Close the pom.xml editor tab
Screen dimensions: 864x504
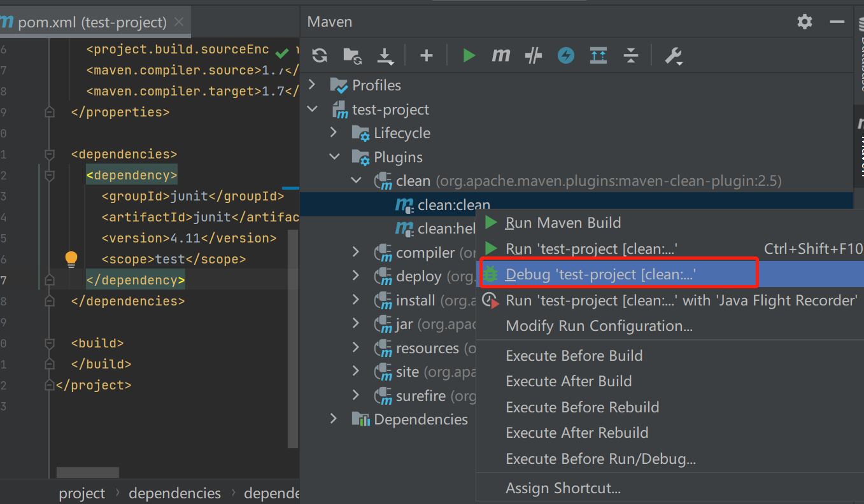coord(179,22)
